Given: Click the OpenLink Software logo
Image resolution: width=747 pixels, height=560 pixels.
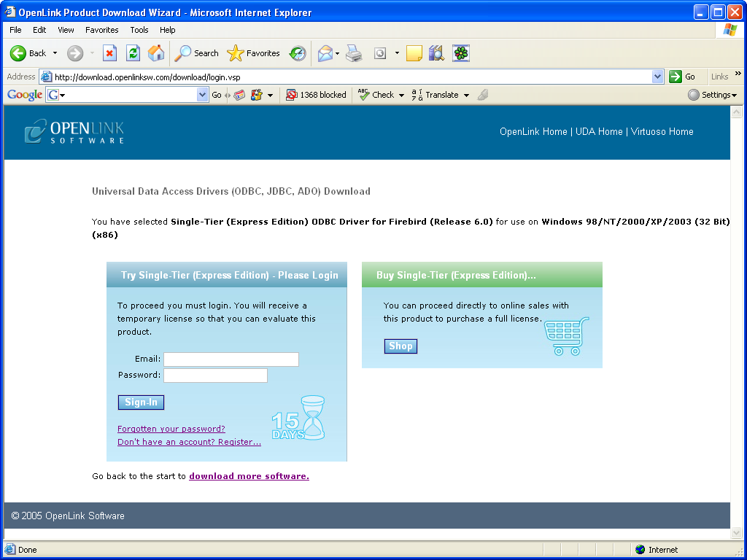Looking at the screenshot, I should 74,131.
